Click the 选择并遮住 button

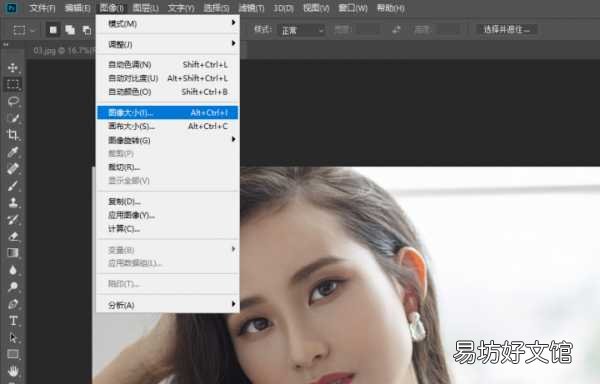point(507,29)
